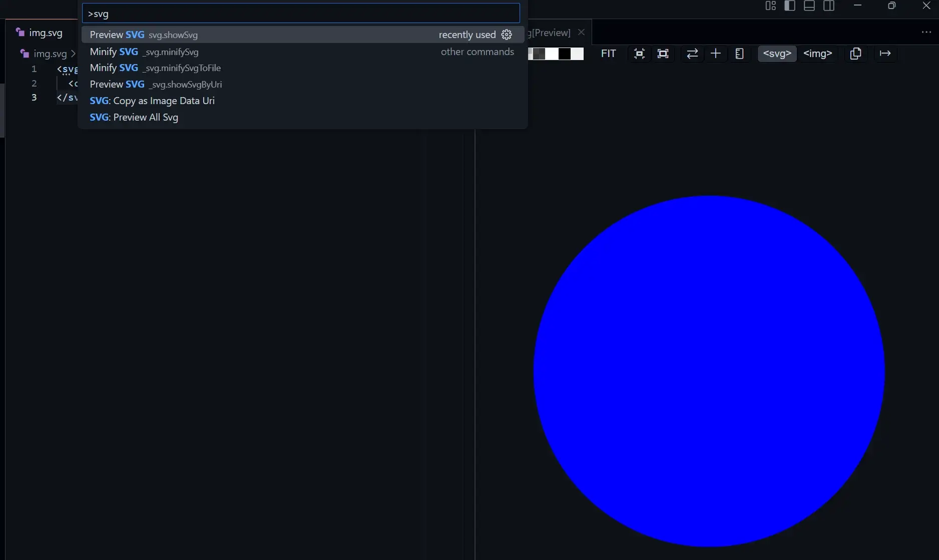Select SVG: Copy as Image Data Uri
This screenshot has height=560, width=939.
302,101
